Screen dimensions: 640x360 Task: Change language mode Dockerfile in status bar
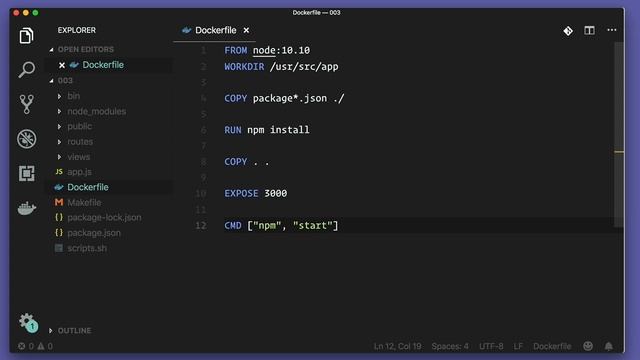[x=552, y=346]
